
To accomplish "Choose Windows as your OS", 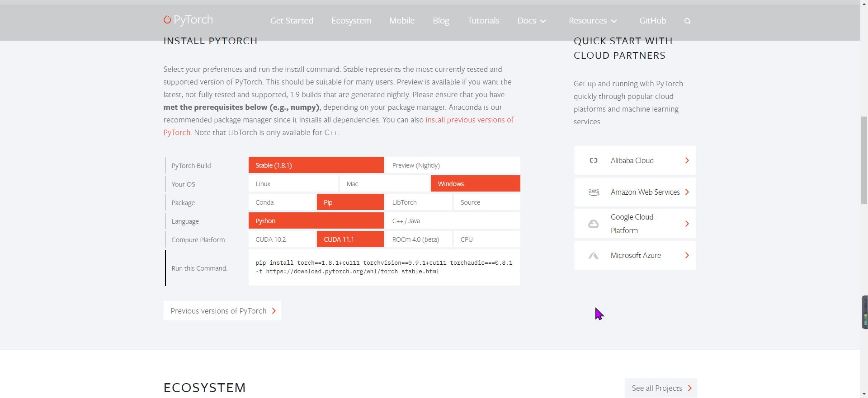I will (x=476, y=183).
